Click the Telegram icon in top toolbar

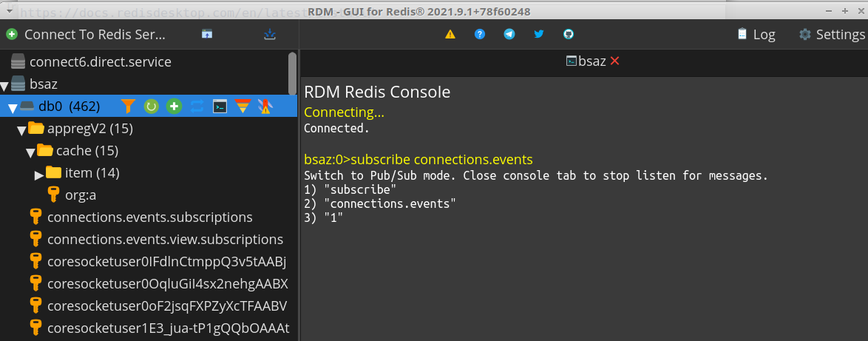click(x=509, y=35)
